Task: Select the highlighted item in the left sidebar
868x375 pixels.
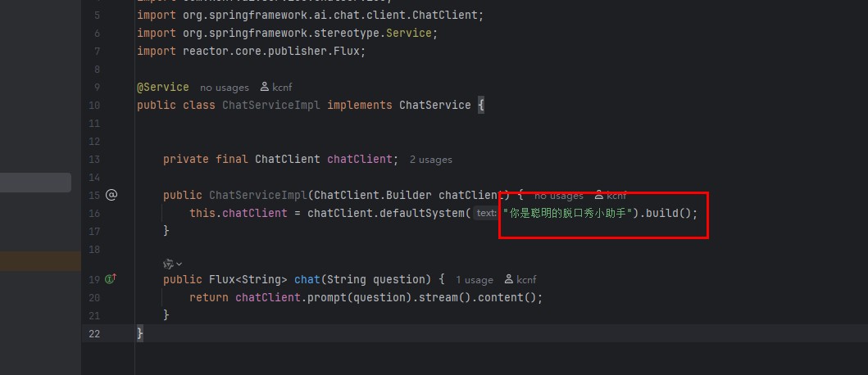Action: click(x=35, y=183)
